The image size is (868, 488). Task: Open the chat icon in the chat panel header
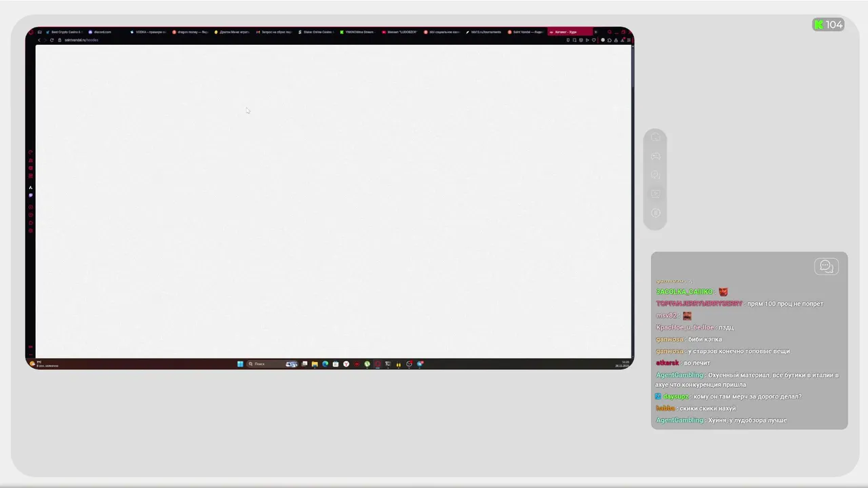pyautogui.click(x=826, y=266)
